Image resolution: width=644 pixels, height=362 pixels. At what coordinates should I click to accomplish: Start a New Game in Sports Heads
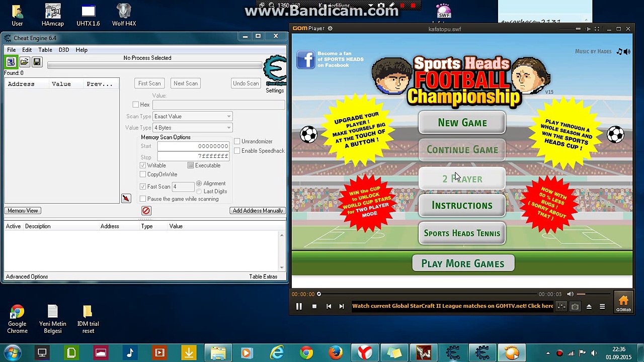(x=462, y=123)
